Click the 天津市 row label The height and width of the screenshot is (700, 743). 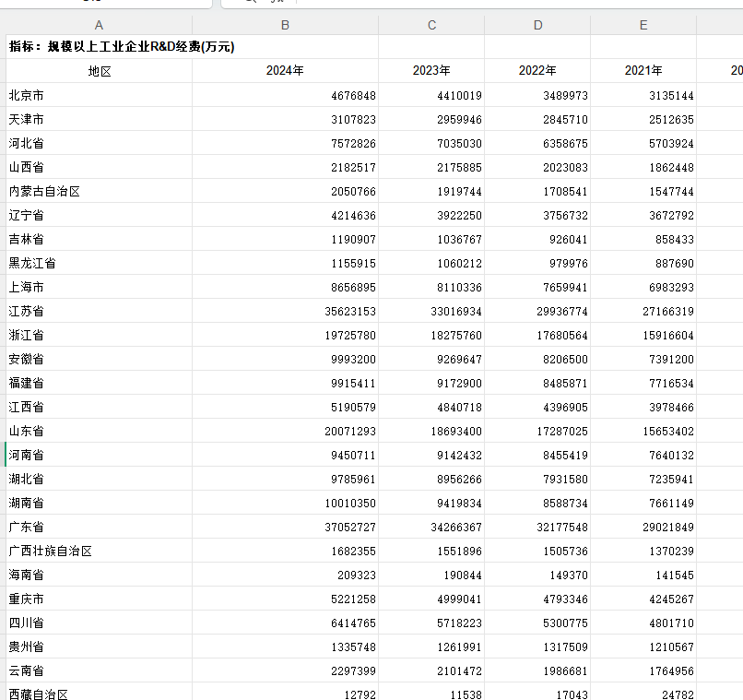click(26, 119)
